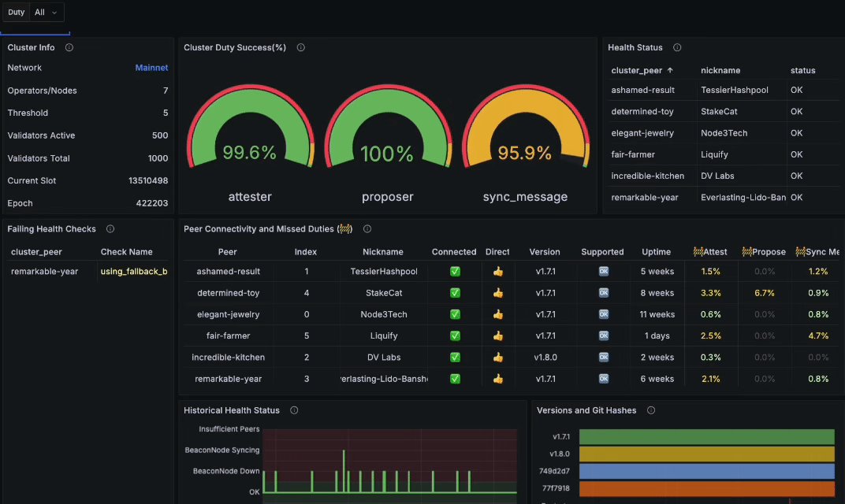Click the Cluster Info info icon
Image resolution: width=845 pixels, height=504 pixels.
(x=69, y=47)
